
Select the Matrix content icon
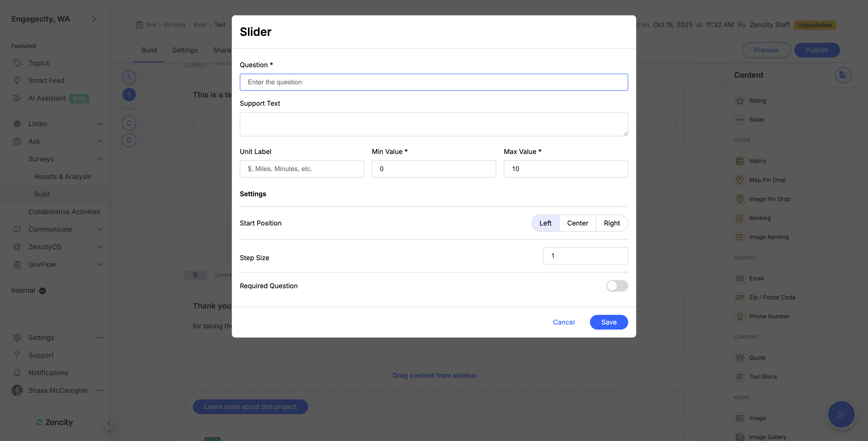[x=740, y=161]
